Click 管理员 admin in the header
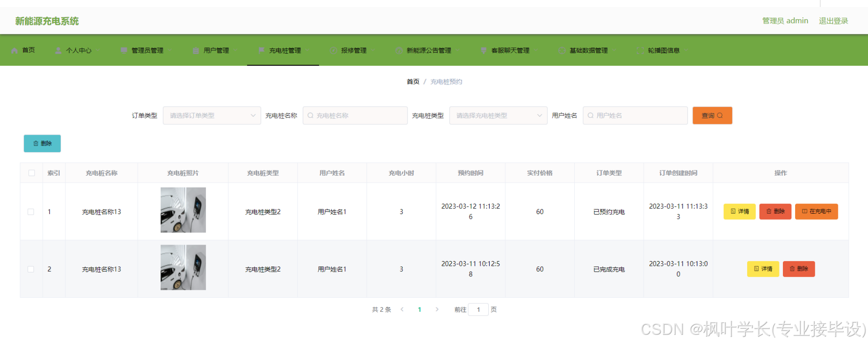 [785, 21]
